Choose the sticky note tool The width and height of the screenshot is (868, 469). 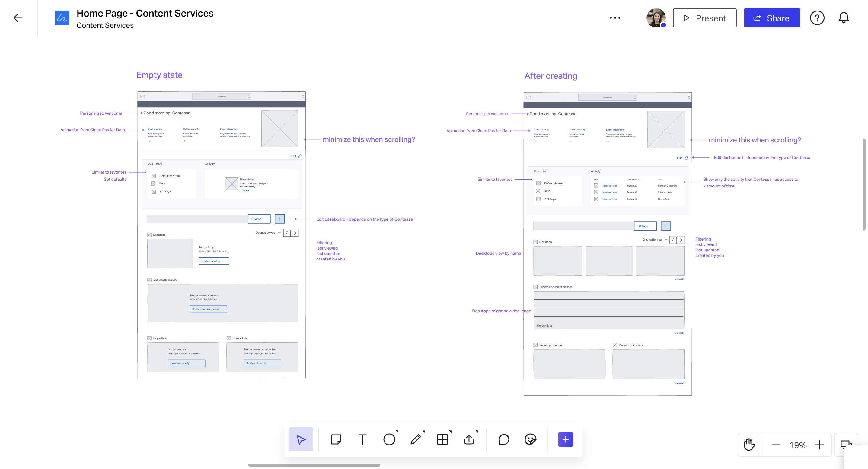[336, 439]
